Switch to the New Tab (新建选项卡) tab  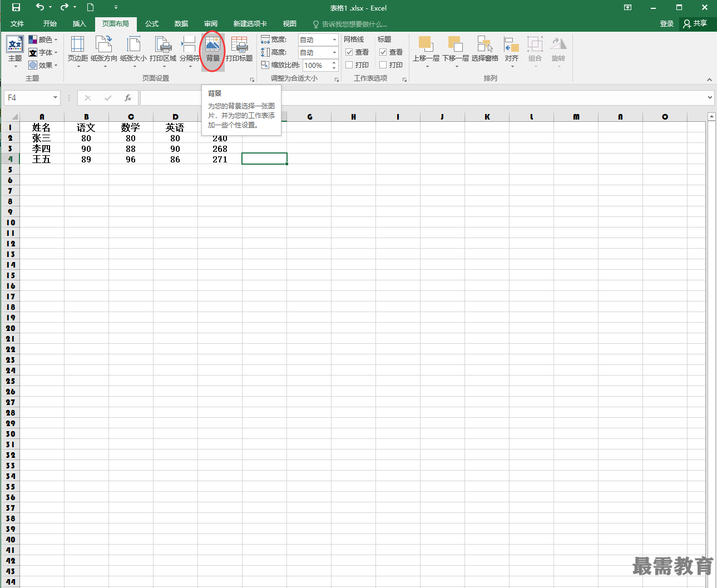coord(250,24)
